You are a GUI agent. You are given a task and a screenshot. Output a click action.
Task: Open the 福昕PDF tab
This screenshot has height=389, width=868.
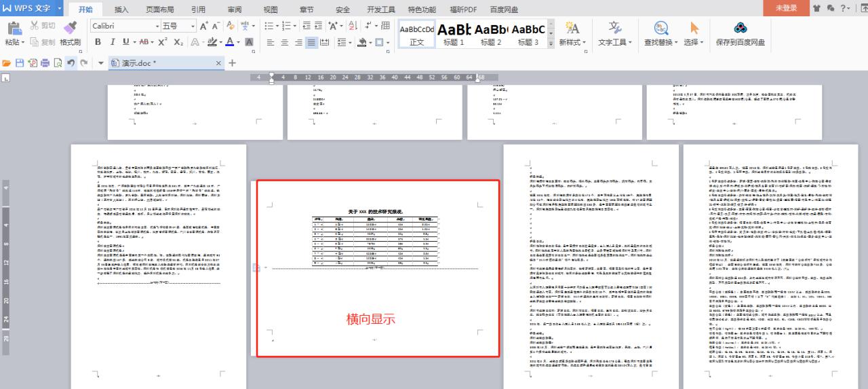tap(463, 10)
